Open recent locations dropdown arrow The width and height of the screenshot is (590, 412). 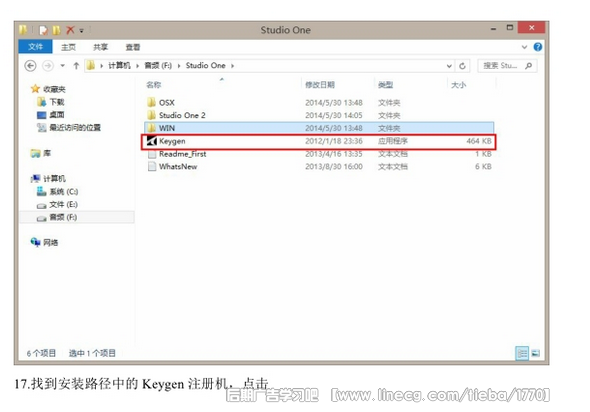pyautogui.click(x=62, y=66)
